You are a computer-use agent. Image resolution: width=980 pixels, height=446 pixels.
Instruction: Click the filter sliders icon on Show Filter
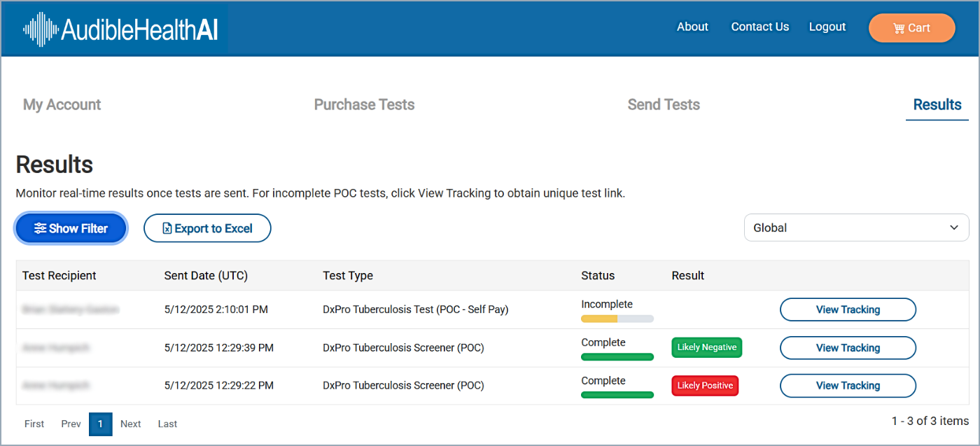pos(41,228)
